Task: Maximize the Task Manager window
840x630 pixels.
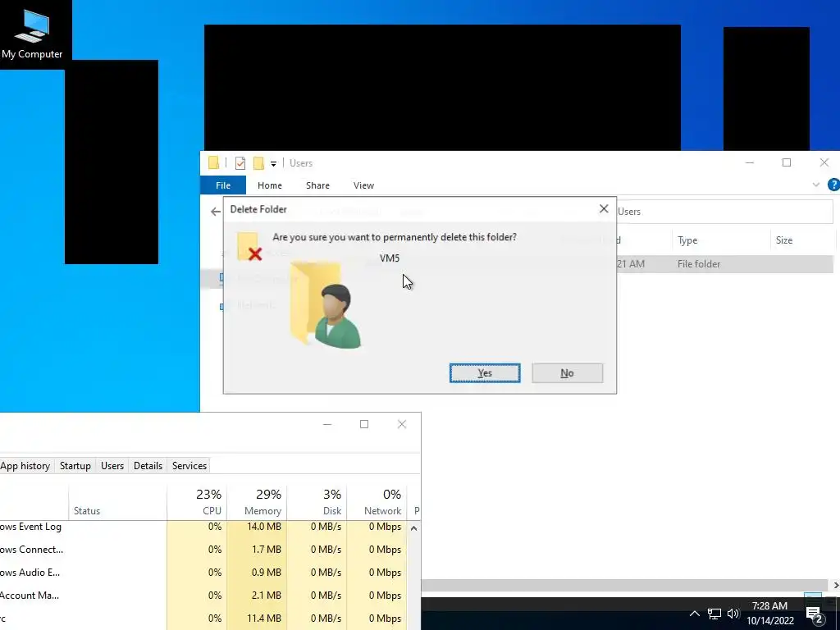Action: click(364, 424)
